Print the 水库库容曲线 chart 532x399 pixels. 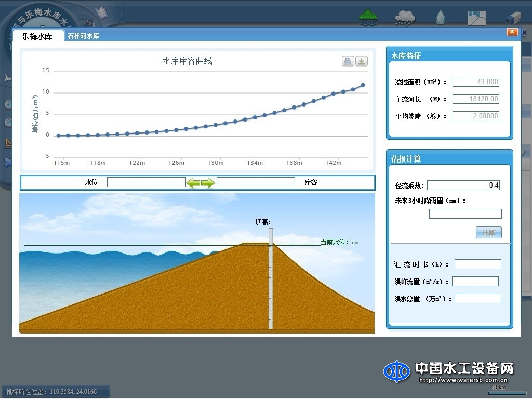348,61
